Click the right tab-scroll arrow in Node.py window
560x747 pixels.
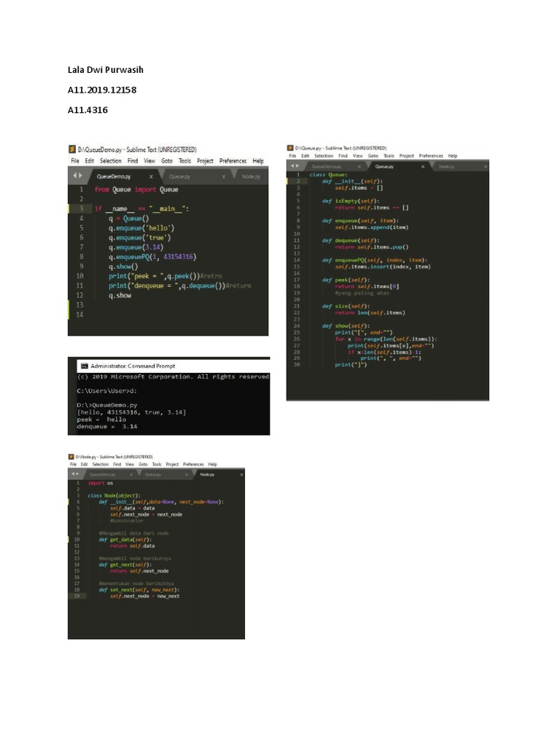click(77, 474)
